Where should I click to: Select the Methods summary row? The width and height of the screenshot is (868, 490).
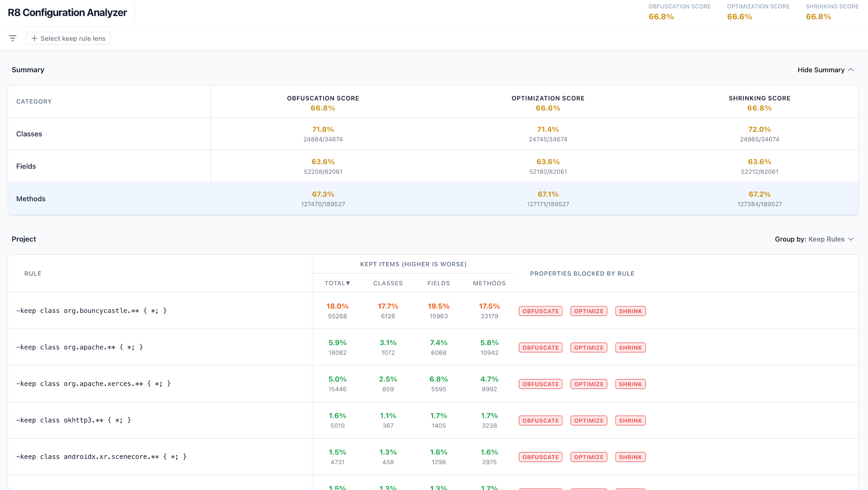click(433, 199)
